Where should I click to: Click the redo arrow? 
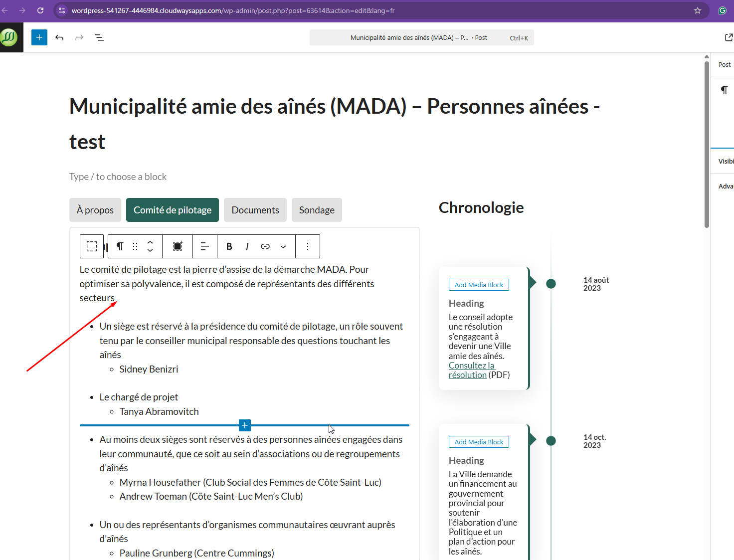79,37
